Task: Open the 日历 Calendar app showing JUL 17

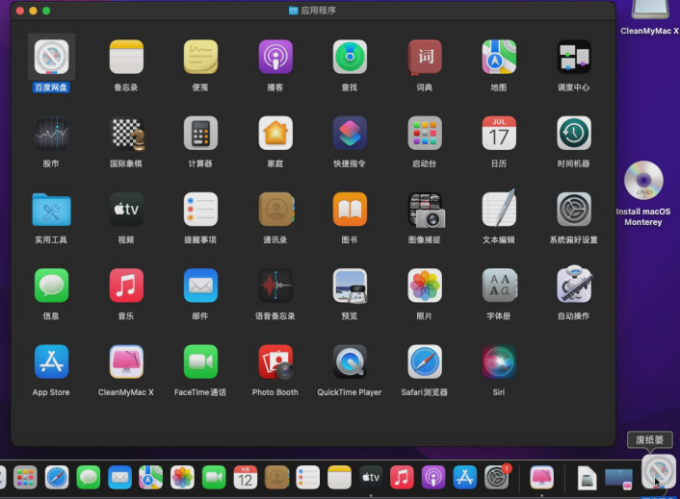Action: pos(499,133)
